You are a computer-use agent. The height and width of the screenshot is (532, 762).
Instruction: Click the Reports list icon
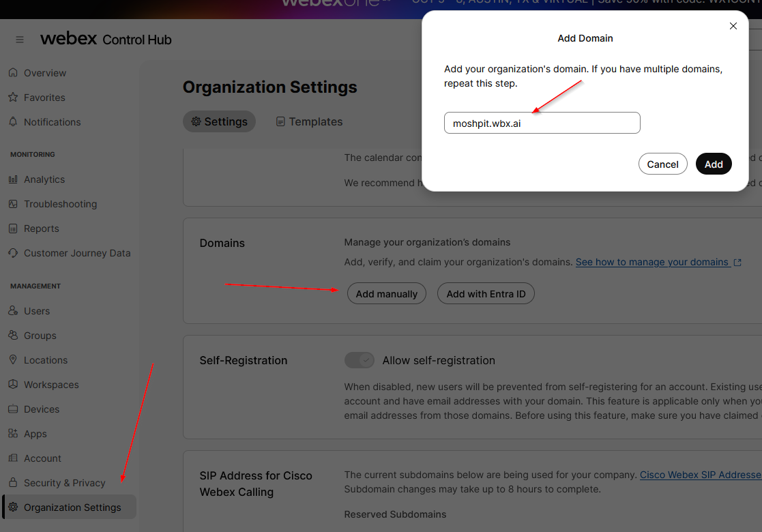pos(13,228)
